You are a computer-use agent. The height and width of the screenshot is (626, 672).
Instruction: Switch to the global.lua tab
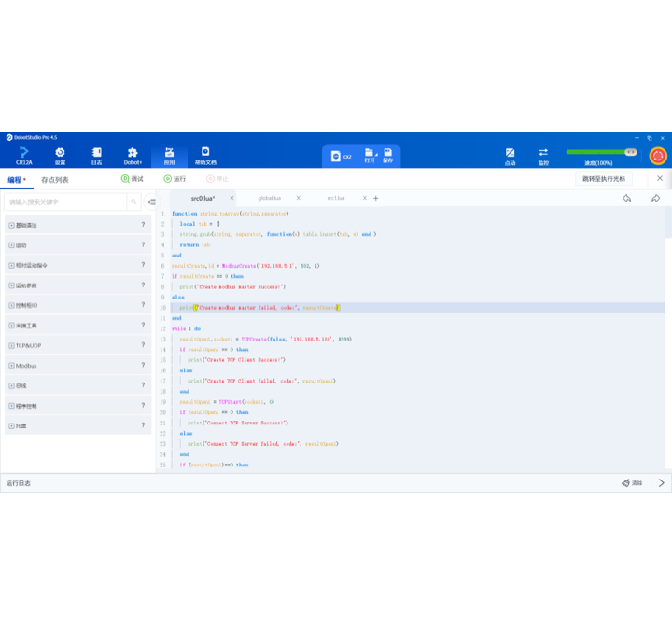pyautogui.click(x=269, y=198)
